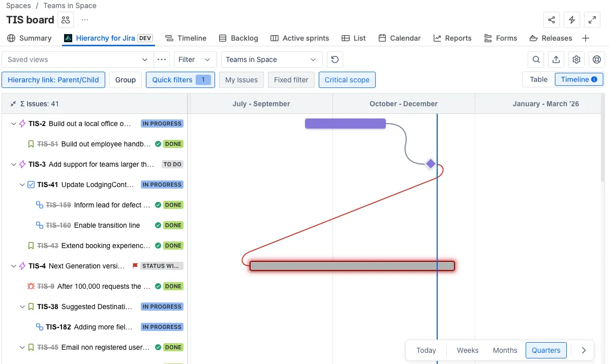Set timeline scale to Weeks

tap(468, 350)
